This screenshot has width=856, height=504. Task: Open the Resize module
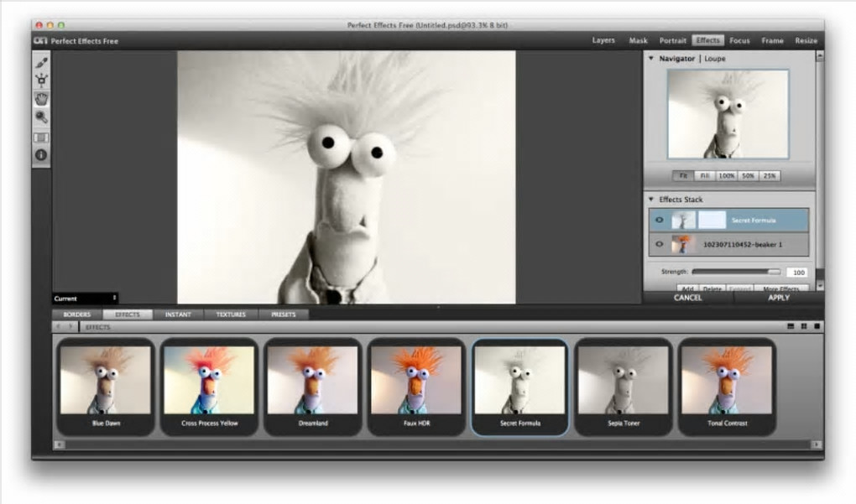[x=806, y=40]
